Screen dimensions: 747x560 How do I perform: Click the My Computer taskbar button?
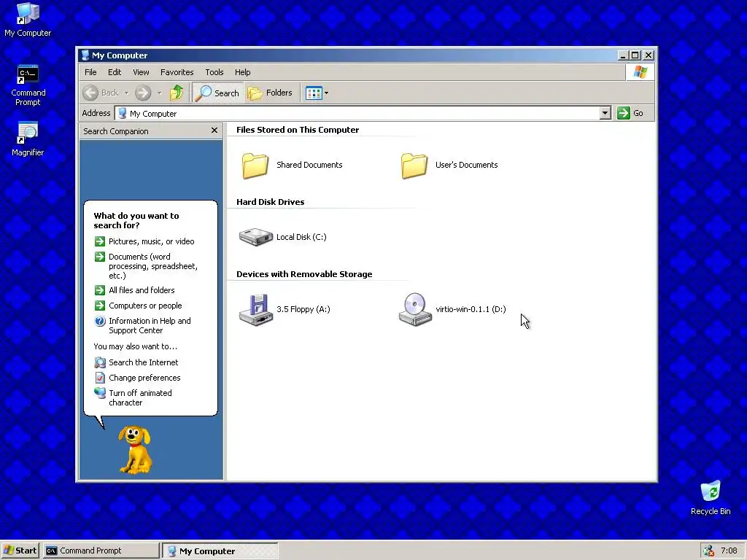[220, 551]
